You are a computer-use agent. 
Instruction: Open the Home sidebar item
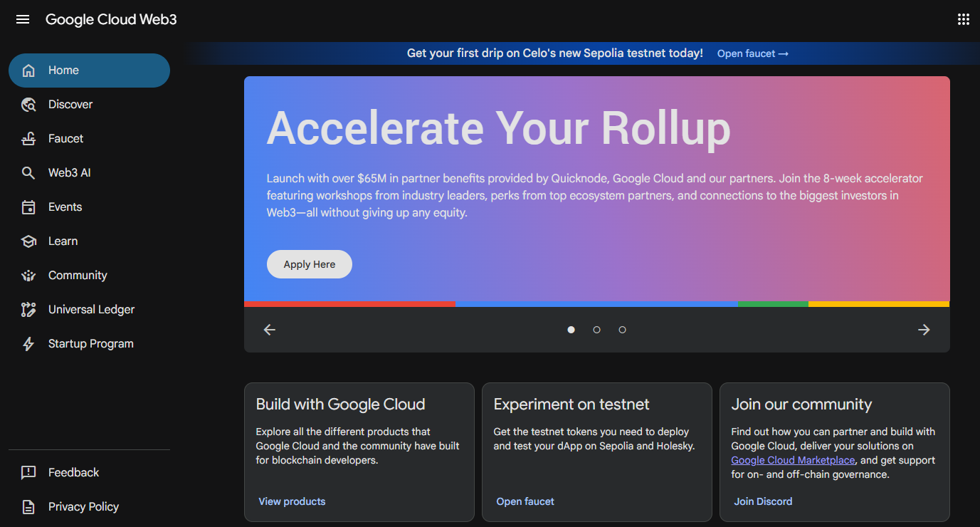click(x=89, y=71)
